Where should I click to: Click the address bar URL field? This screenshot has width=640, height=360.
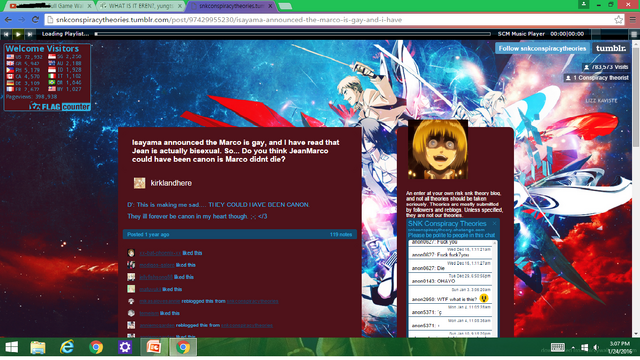(329, 20)
